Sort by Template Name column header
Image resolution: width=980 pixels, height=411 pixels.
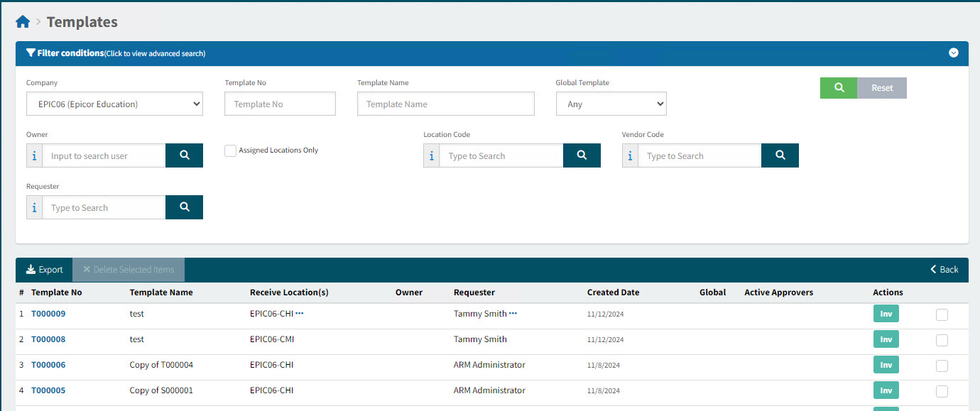(161, 292)
